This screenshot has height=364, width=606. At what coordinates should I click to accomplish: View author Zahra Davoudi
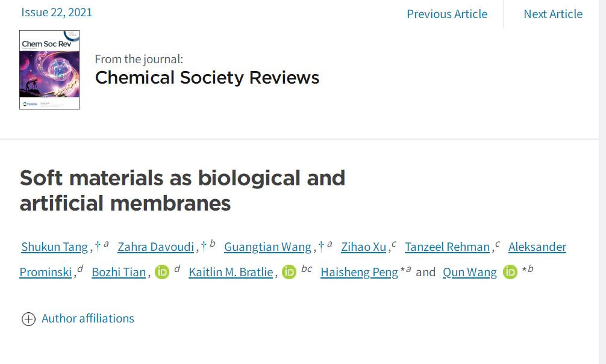tap(155, 247)
